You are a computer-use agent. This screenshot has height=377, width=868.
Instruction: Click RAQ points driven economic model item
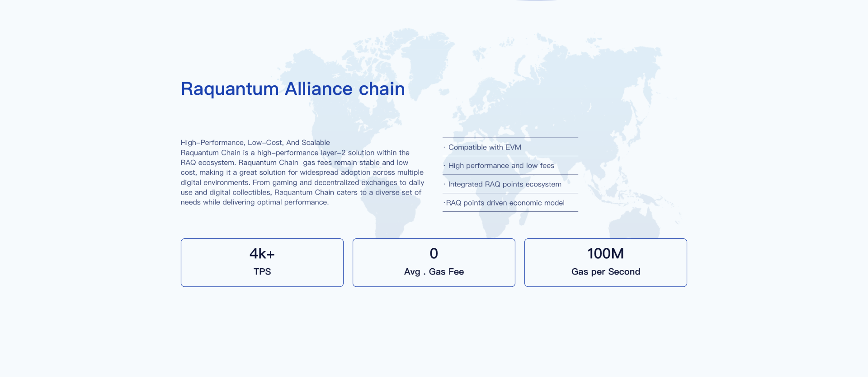pyautogui.click(x=510, y=203)
